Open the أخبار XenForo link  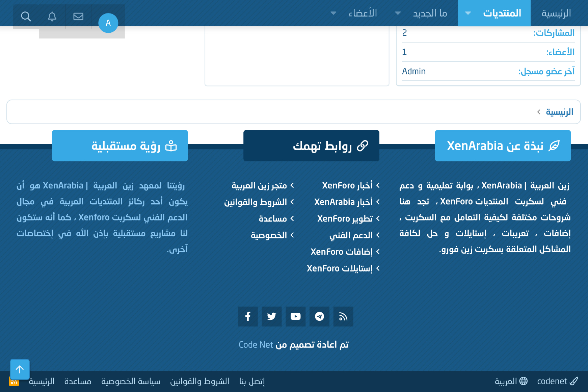[347, 185]
